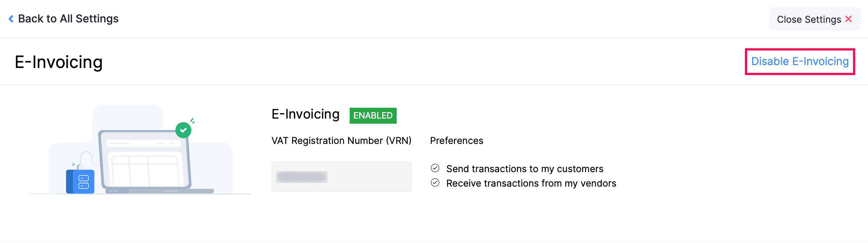Disable e-invoicing using the highlighted option
Image resolution: width=868 pixels, height=243 pixels.
[800, 61]
